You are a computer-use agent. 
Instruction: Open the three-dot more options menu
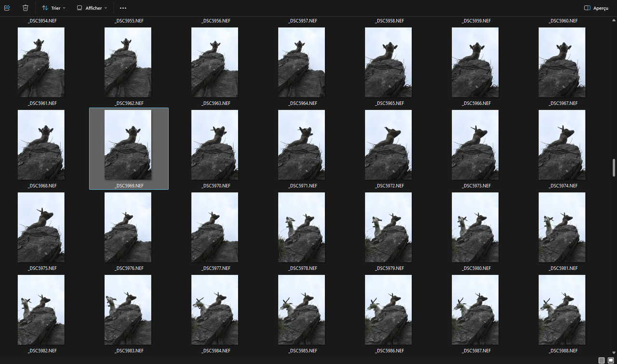click(123, 8)
